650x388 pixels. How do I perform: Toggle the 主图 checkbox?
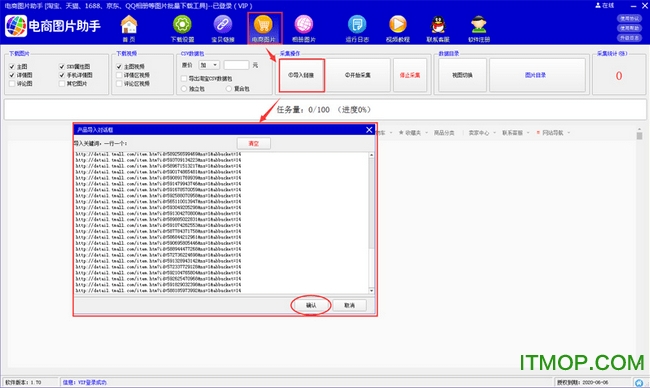coord(12,66)
